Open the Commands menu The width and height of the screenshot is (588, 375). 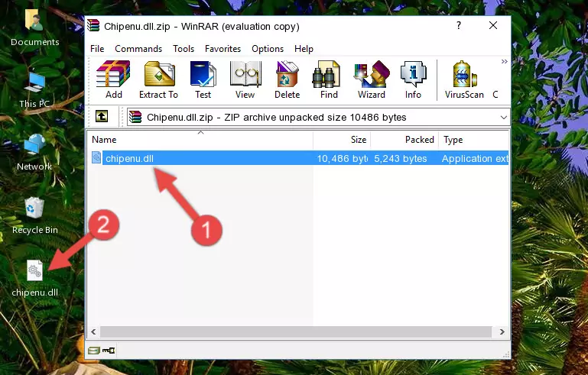(x=138, y=49)
